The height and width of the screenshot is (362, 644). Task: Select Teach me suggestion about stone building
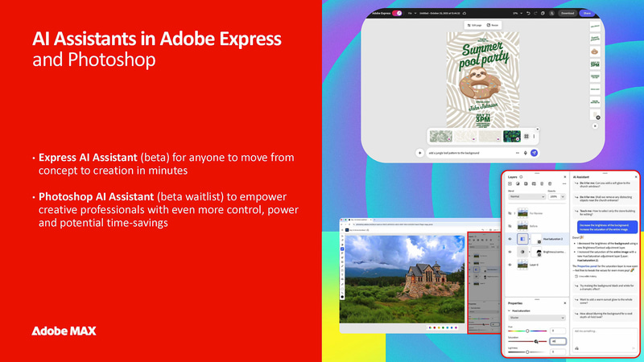click(605, 212)
